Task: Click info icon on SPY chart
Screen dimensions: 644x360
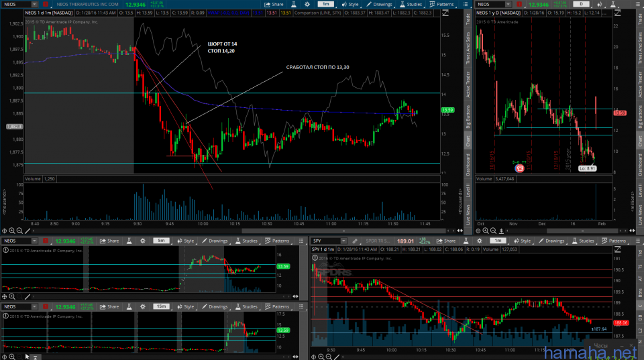Action: (x=315, y=258)
